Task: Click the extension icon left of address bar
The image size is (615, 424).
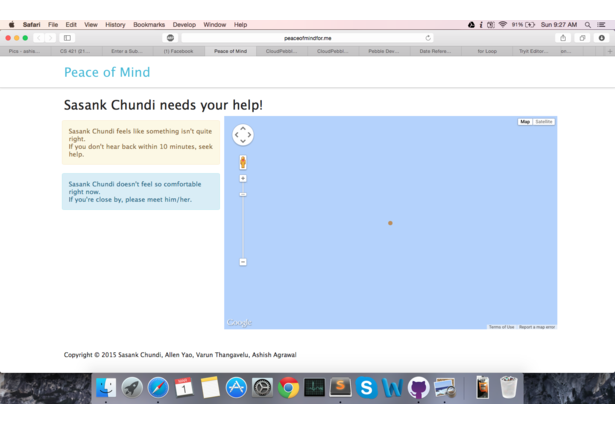Action: (x=170, y=38)
